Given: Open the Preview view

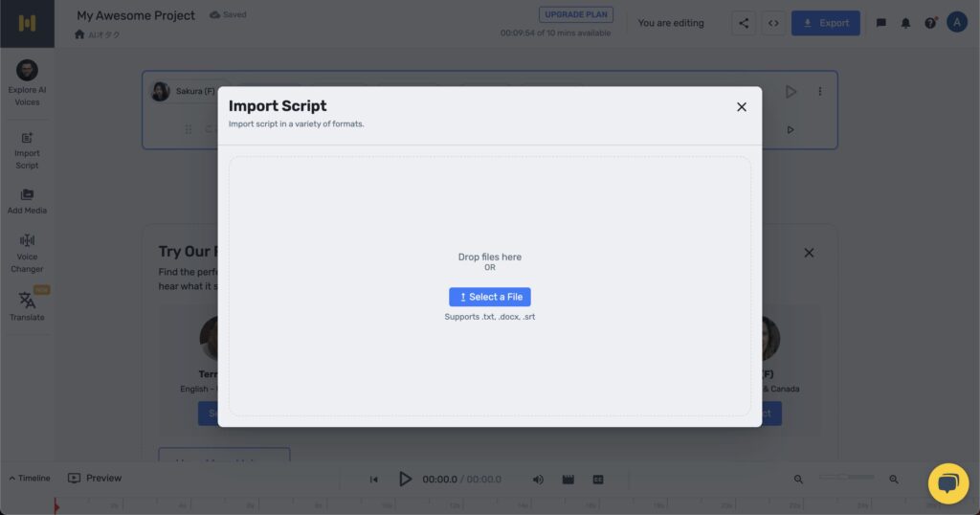Looking at the screenshot, I should click(95, 478).
